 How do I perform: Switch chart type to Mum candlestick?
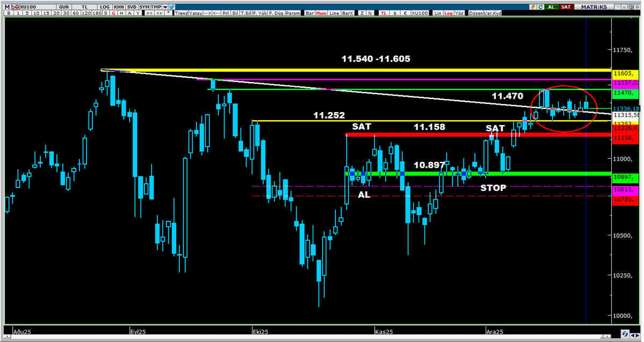pos(321,13)
